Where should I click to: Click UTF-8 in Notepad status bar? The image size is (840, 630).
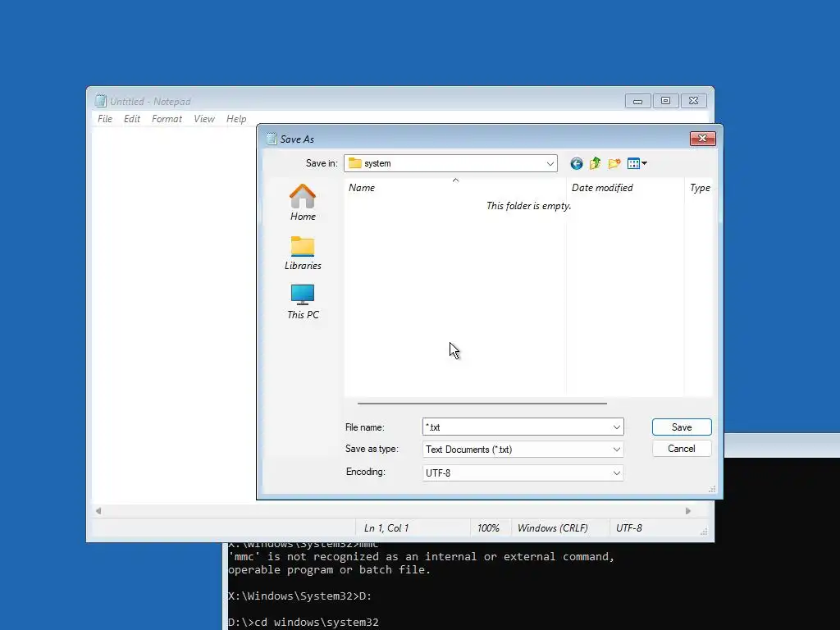pos(629,528)
